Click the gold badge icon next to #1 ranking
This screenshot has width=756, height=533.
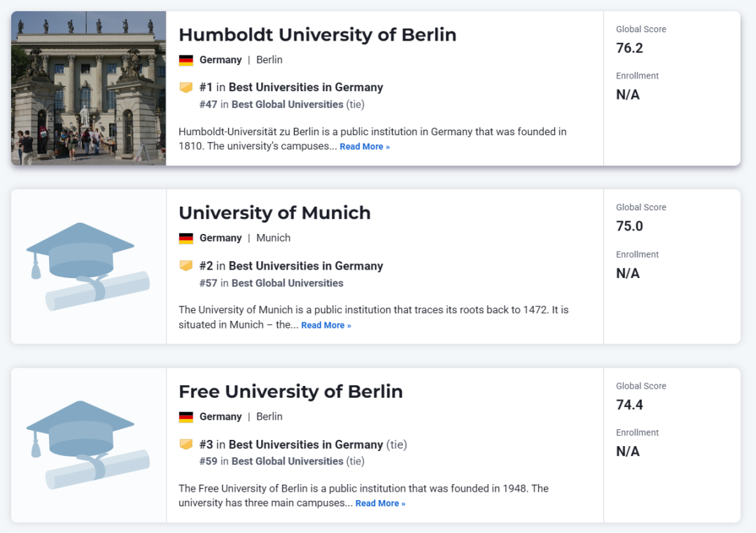(186, 88)
